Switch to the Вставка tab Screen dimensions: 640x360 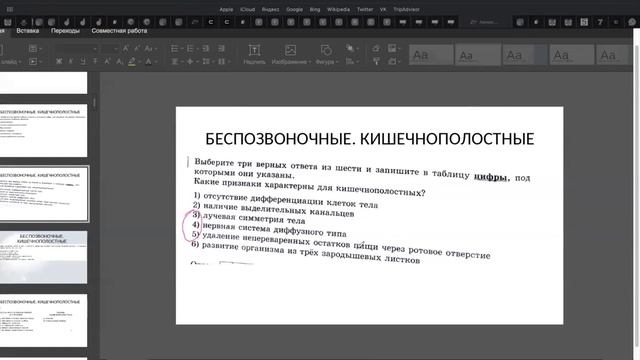[x=27, y=31]
